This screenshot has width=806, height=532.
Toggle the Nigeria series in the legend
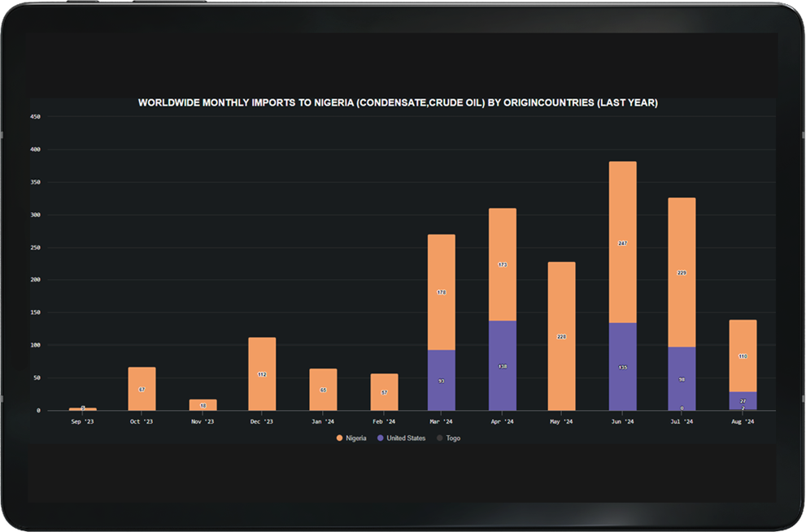point(355,438)
